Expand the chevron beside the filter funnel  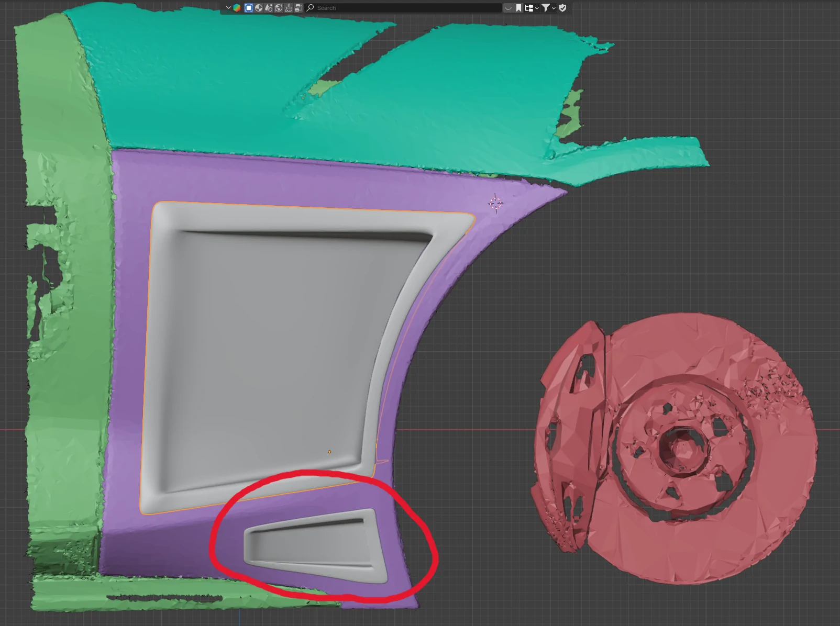554,8
